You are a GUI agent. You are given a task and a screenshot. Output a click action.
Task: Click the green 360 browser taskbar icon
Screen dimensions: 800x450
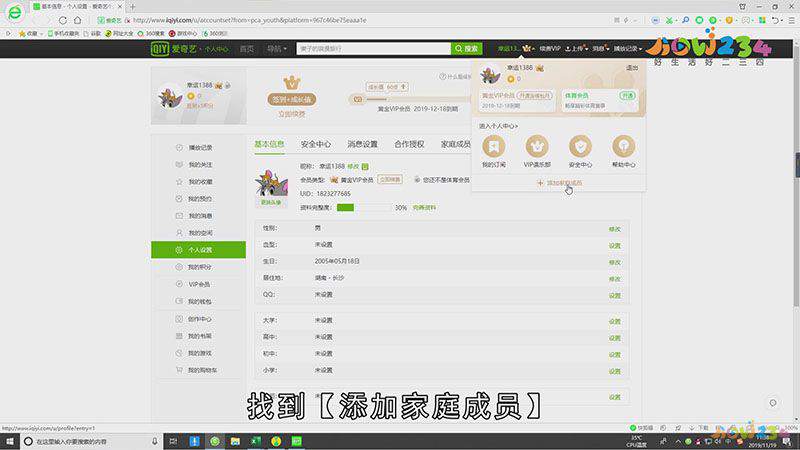[x=215, y=441]
